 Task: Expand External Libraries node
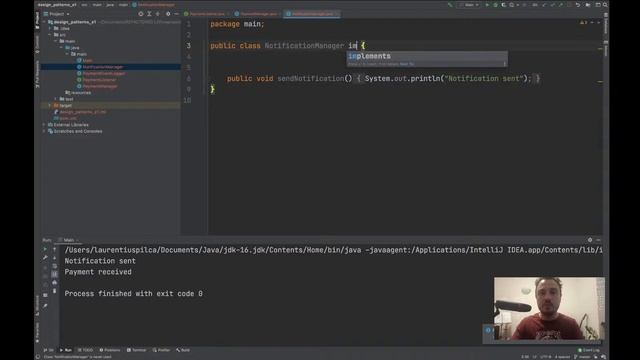44,124
